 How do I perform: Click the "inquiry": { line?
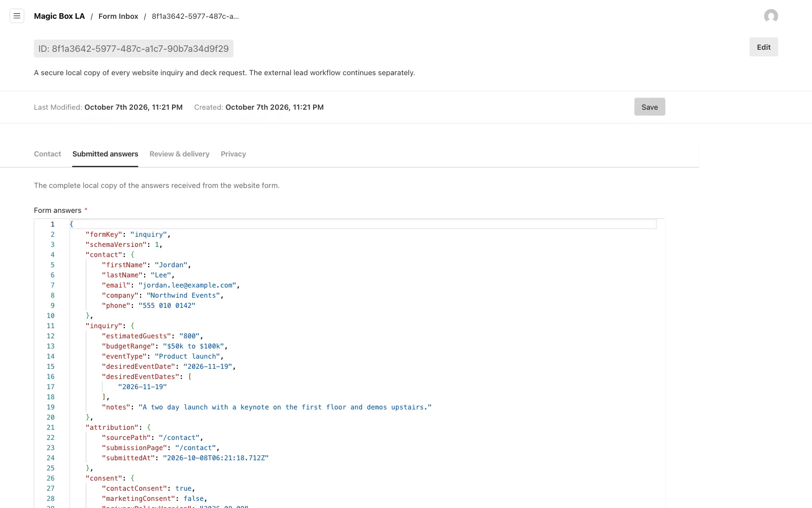(110, 326)
